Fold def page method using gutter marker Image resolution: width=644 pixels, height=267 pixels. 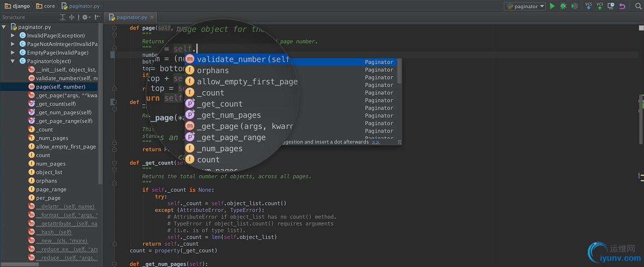115,28
